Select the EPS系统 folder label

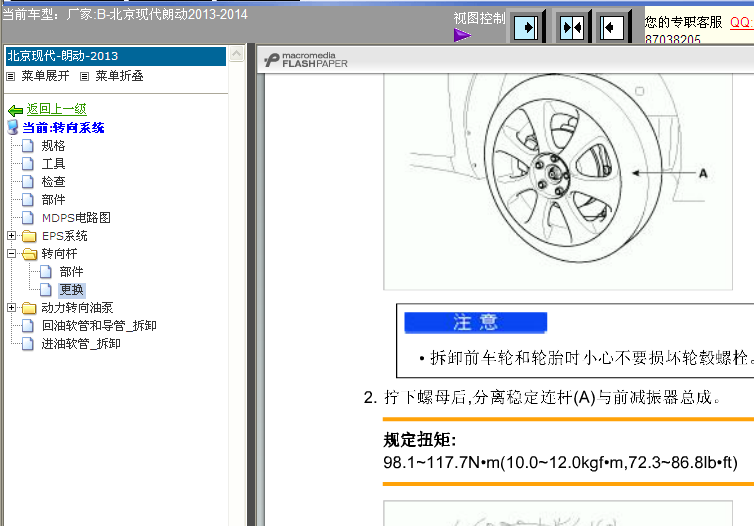pos(64,236)
